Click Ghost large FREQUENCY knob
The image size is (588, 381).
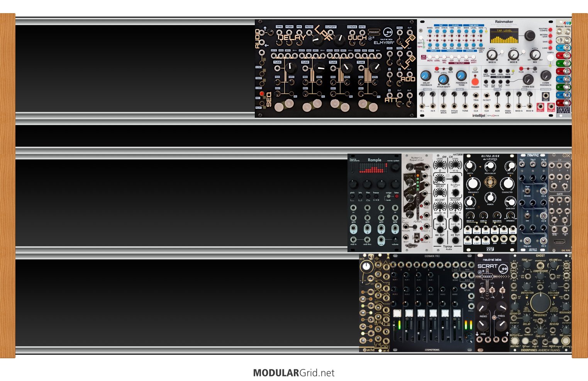click(x=540, y=303)
